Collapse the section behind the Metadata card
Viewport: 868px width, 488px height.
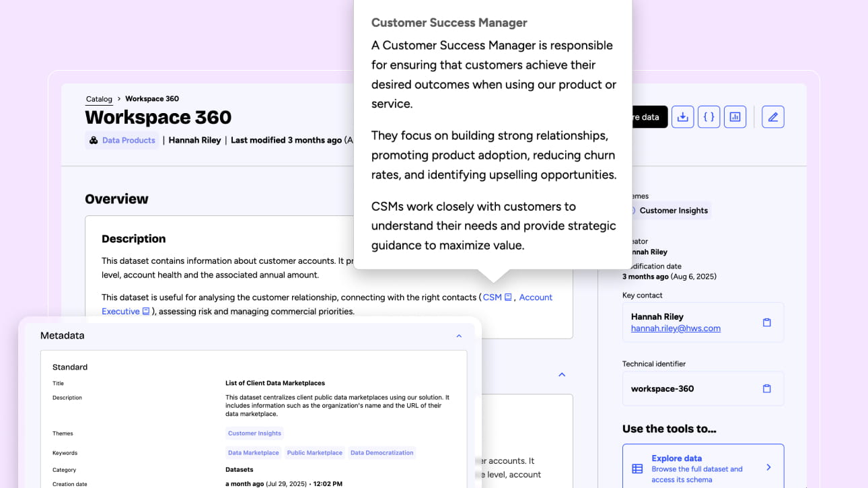point(562,374)
